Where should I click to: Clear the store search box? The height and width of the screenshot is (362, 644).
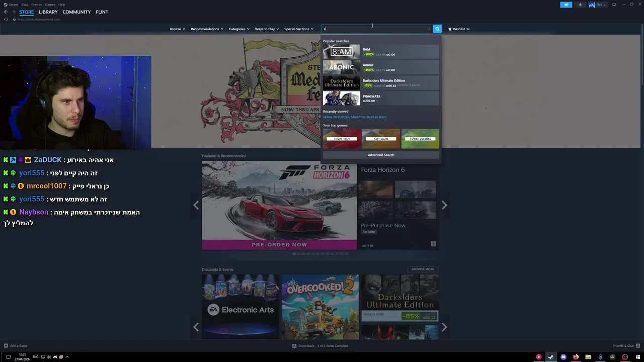tap(429, 29)
